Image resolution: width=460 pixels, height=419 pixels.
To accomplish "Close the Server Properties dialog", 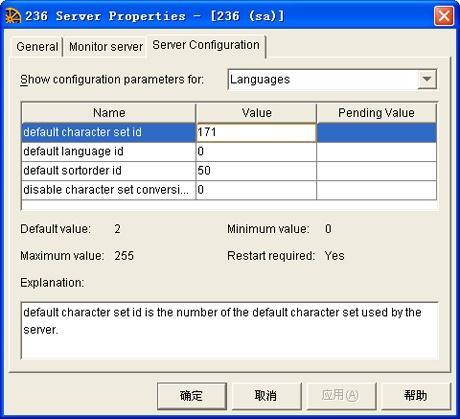I will click(x=444, y=16).
